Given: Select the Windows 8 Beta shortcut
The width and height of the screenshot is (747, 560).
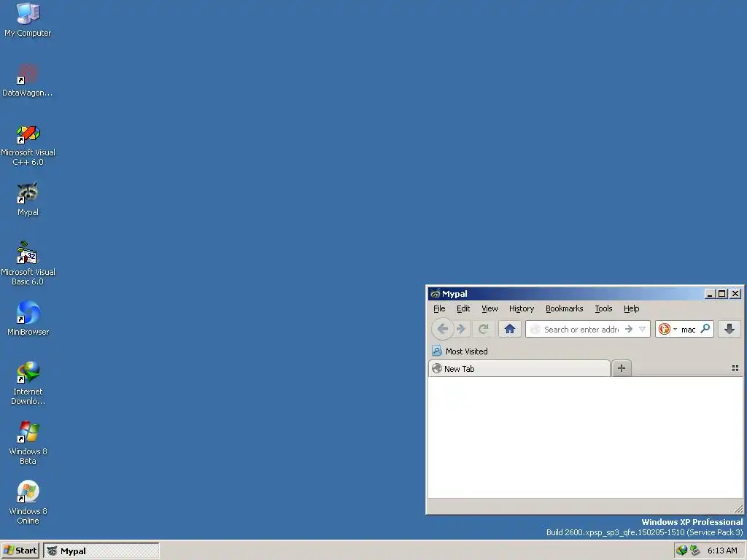Looking at the screenshot, I should click(28, 443).
